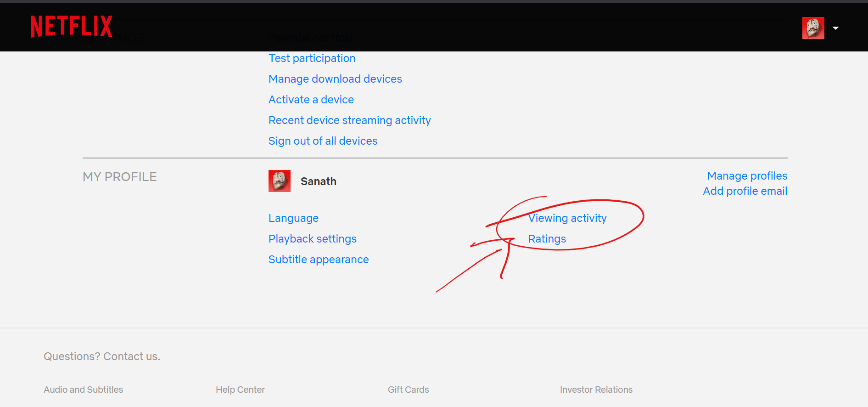Select Add profile email
868x407 pixels.
tap(745, 191)
